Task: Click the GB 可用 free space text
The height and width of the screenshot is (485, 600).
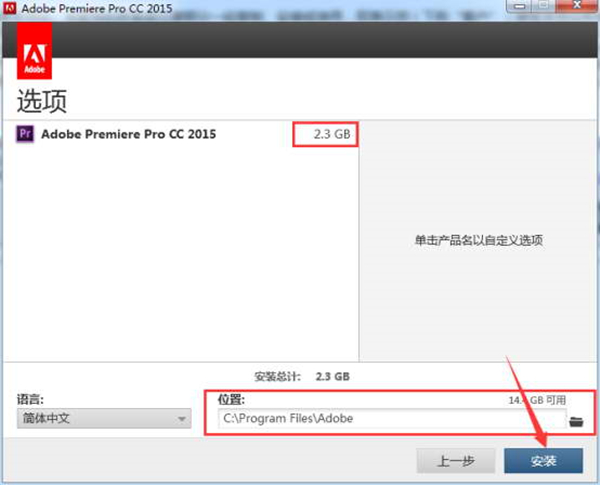Action: tap(537, 400)
